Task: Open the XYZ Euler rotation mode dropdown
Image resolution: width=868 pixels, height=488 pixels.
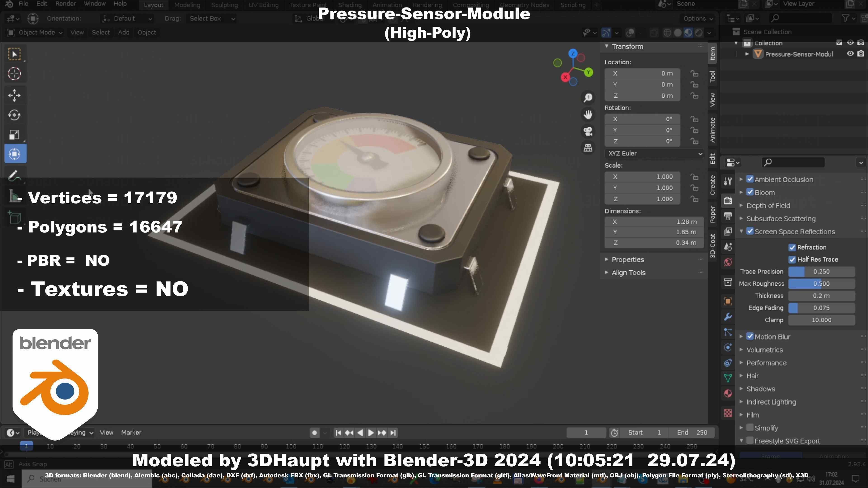Action: [654, 154]
